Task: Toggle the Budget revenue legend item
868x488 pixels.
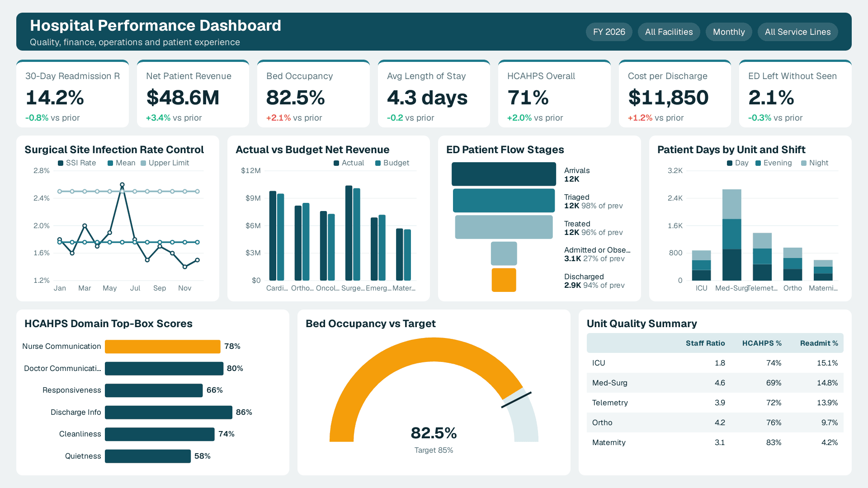Action: [x=392, y=163]
